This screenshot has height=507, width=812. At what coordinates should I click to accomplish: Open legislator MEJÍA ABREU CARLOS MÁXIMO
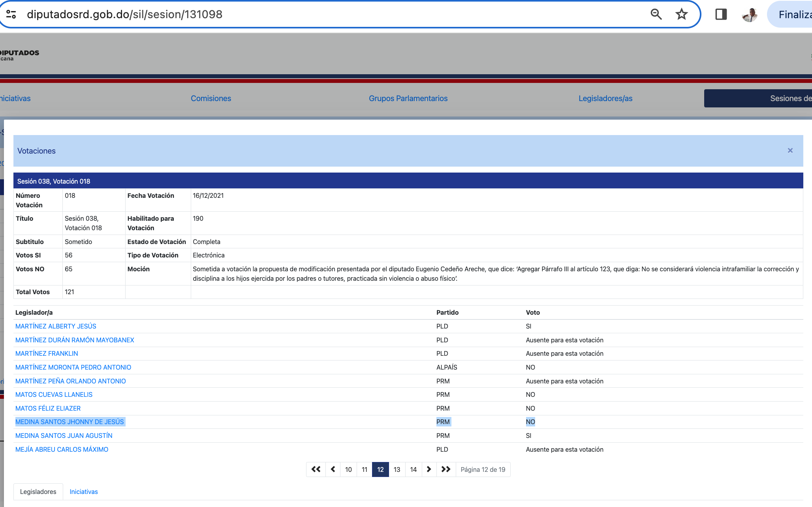[62, 449]
